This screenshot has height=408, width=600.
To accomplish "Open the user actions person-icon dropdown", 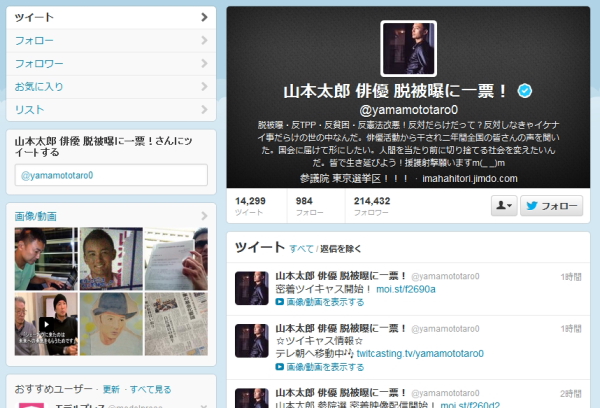I will click(x=504, y=206).
